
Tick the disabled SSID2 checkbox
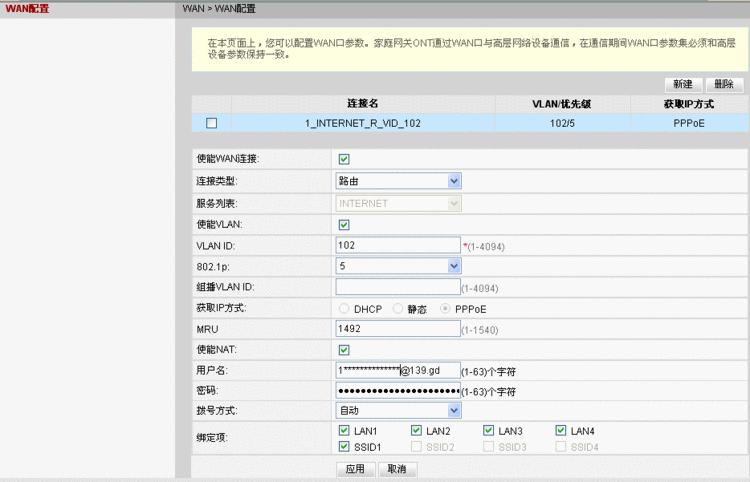pyautogui.click(x=416, y=447)
